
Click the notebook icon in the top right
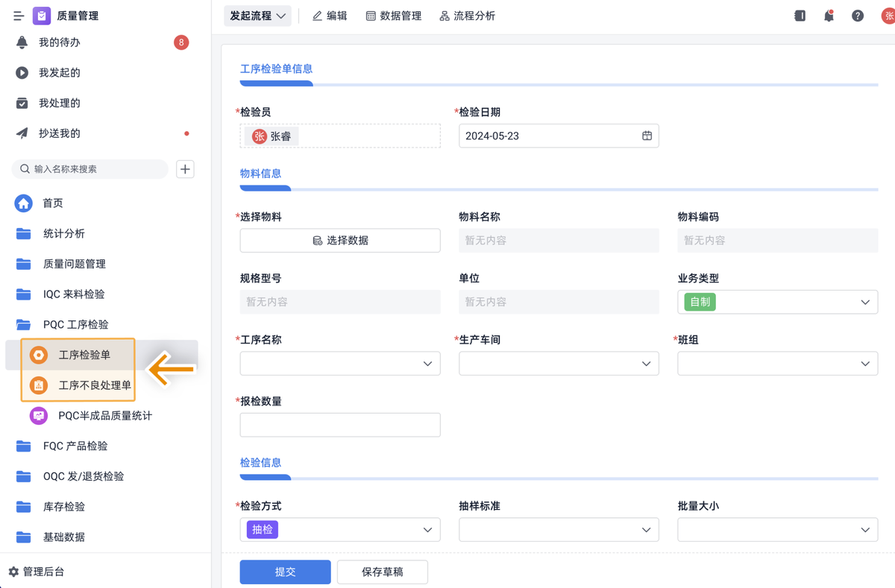800,16
